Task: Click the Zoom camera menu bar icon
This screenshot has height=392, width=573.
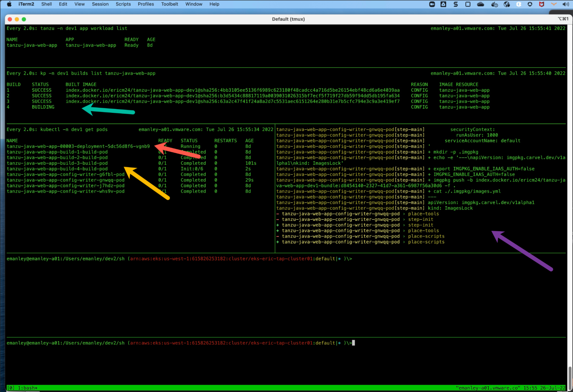Action: pos(432,4)
